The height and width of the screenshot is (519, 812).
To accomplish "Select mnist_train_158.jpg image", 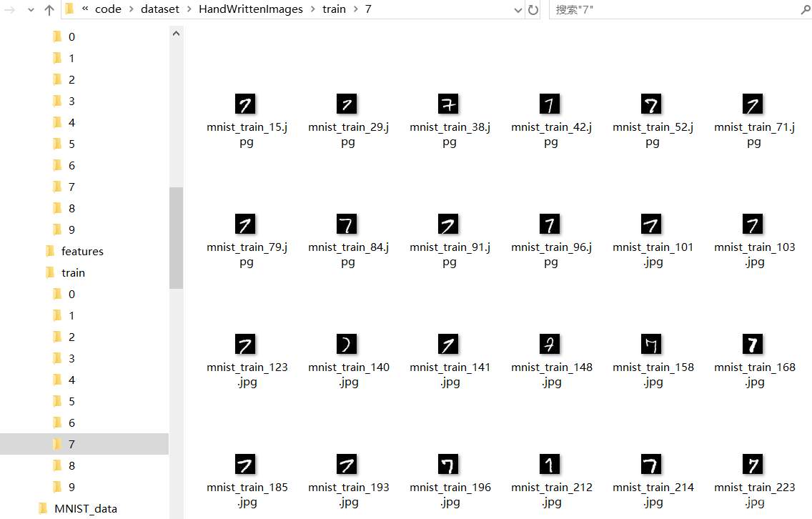I will (x=651, y=345).
